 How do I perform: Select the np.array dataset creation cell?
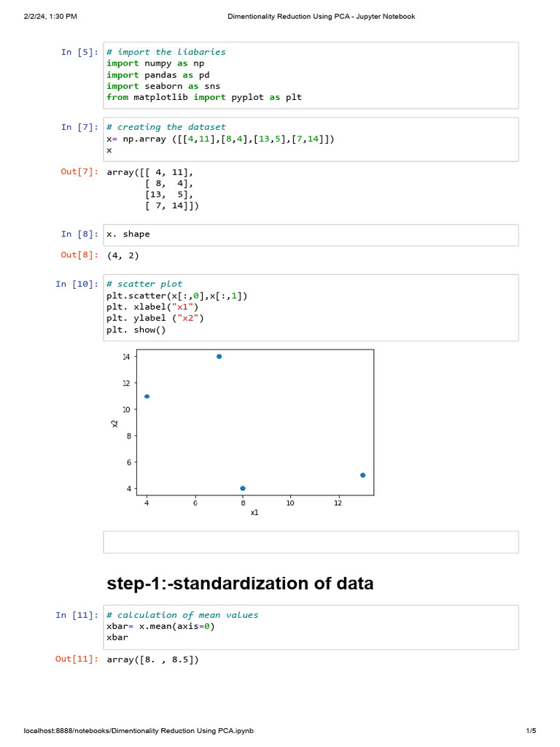tap(311, 139)
